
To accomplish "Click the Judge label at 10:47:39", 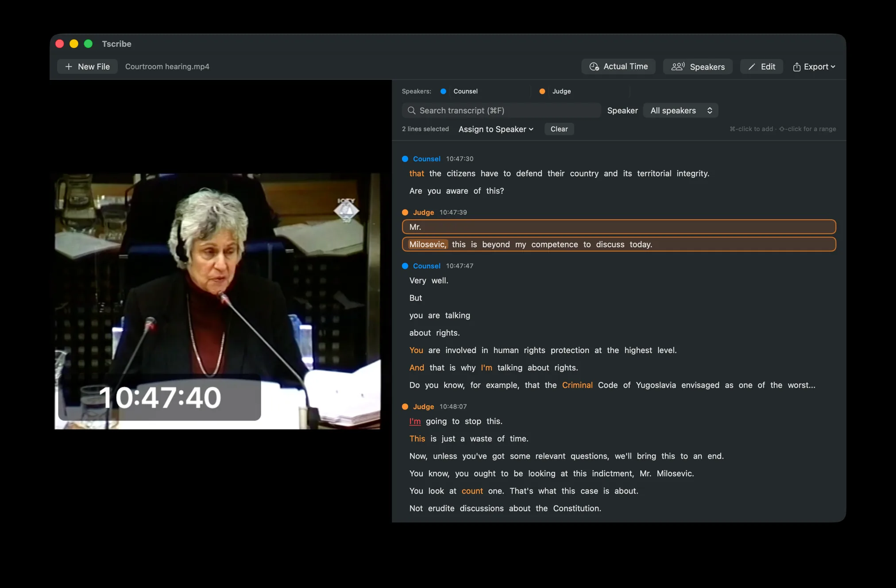I will (x=423, y=212).
